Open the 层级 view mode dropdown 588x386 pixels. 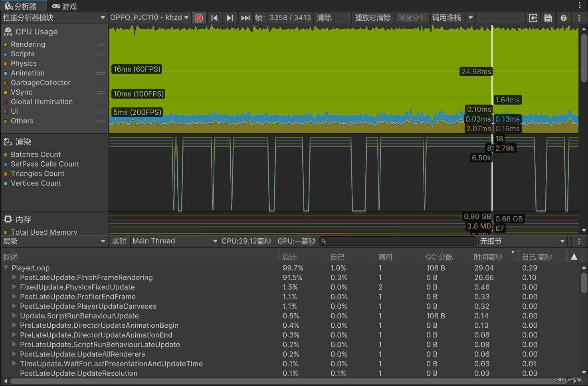[54, 241]
